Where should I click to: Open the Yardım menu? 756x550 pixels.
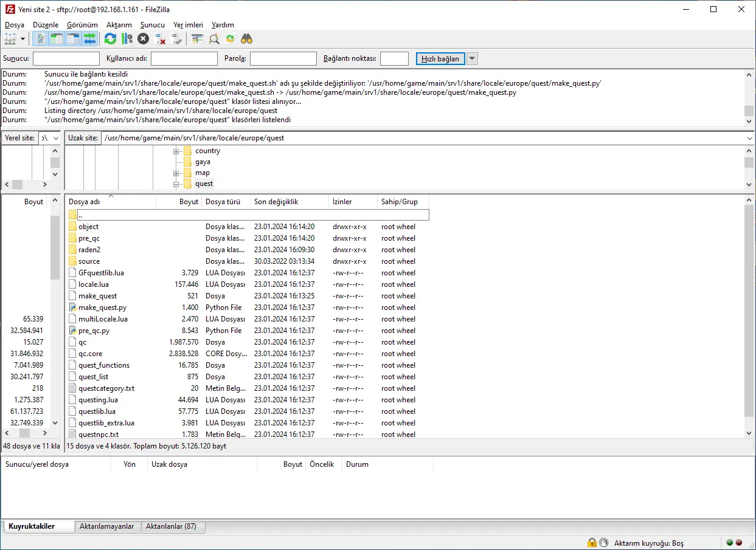[223, 25]
